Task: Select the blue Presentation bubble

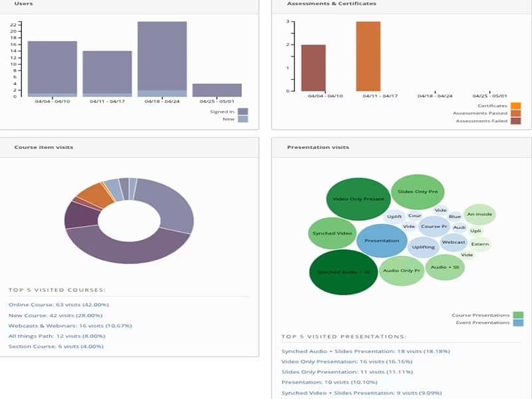Action: pyautogui.click(x=382, y=241)
